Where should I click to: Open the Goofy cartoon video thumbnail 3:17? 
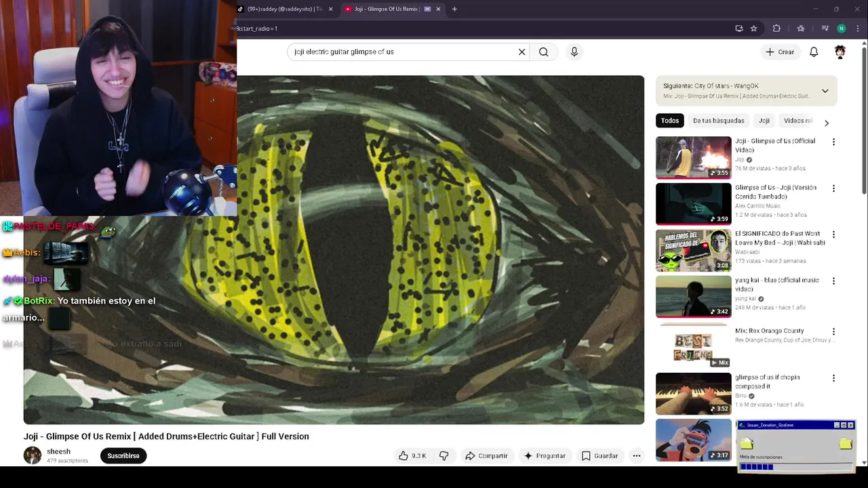(694, 440)
